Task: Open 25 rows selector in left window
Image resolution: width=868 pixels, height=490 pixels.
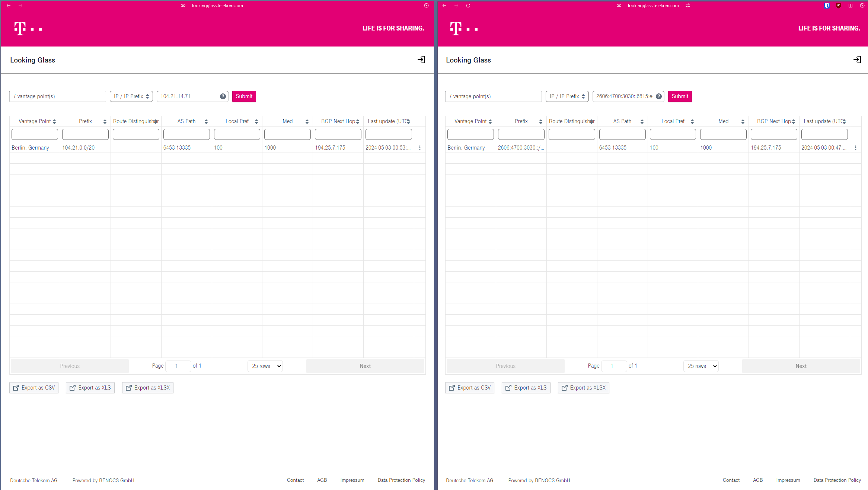Action: [x=265, y=366]
